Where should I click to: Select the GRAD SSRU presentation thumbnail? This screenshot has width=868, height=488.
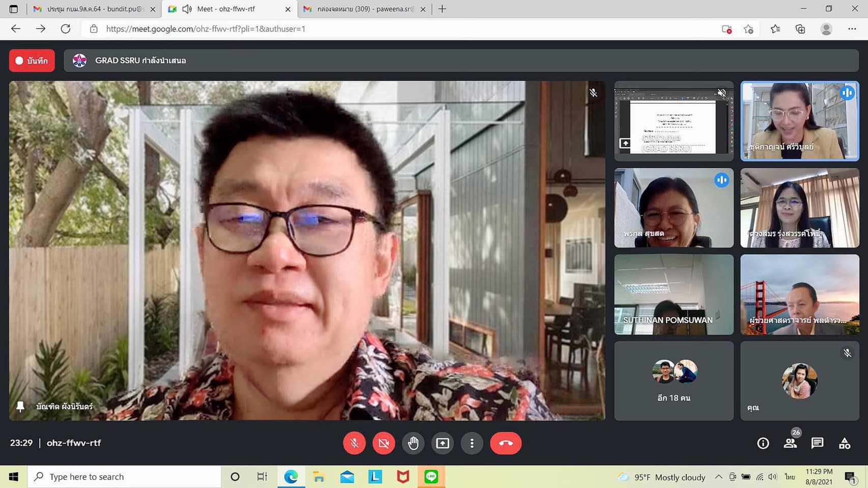click(674, 121)
